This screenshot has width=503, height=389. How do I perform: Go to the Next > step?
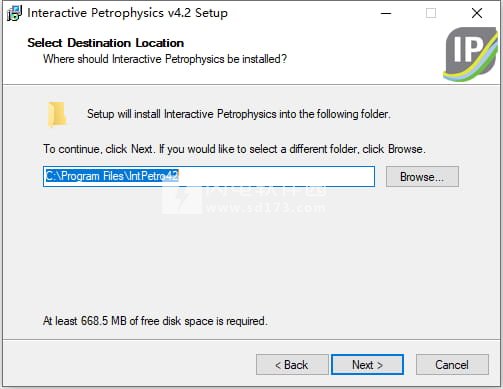[367, 364]
